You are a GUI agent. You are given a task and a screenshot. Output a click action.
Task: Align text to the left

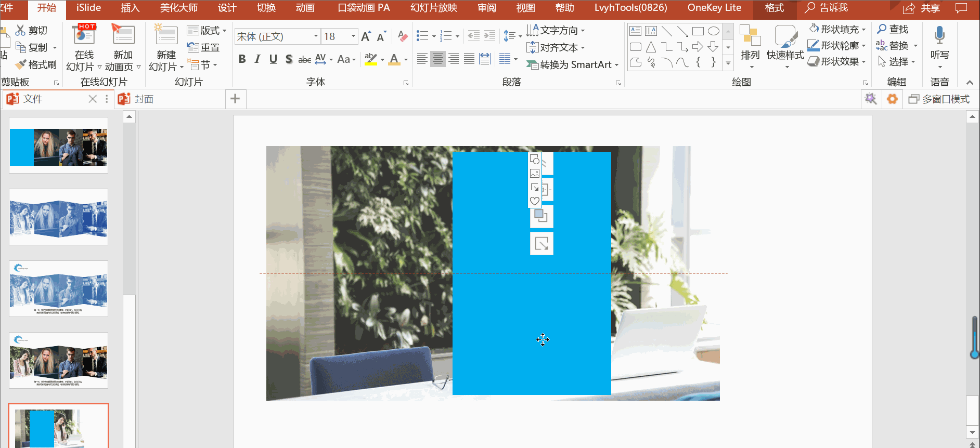coord(422,59)
